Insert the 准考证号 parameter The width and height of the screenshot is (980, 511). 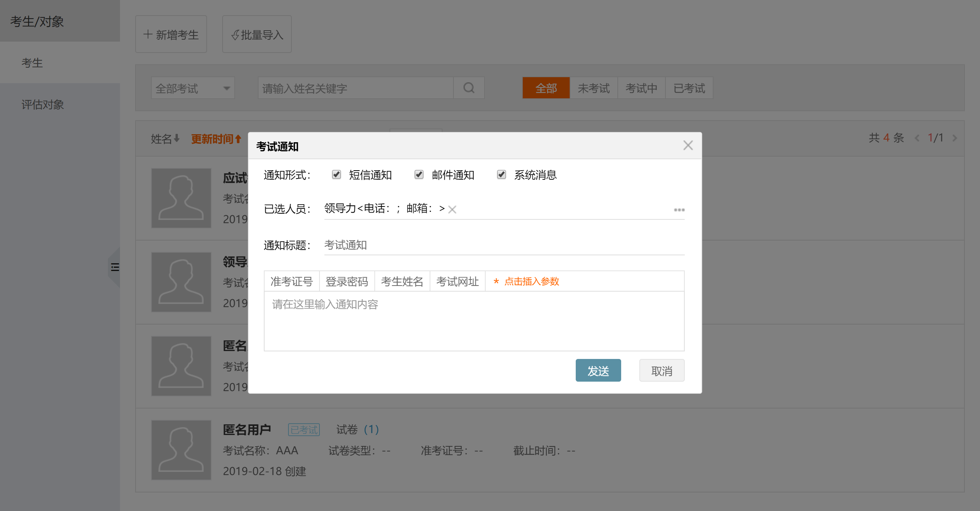[291, 281]
